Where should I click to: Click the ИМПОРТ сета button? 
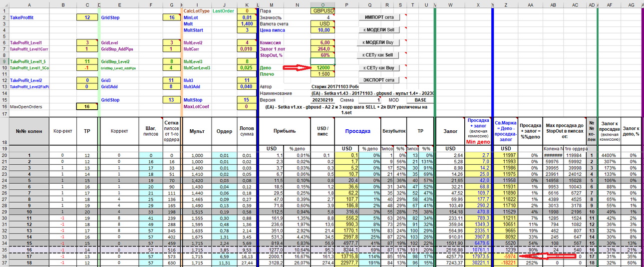coord(379,17)
